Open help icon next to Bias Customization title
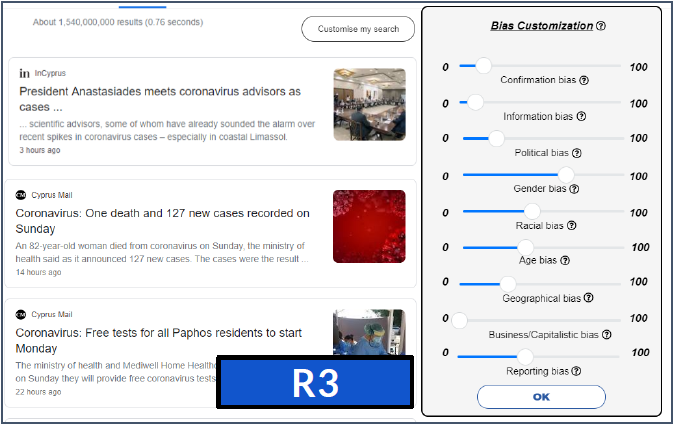 click(601, 26)
